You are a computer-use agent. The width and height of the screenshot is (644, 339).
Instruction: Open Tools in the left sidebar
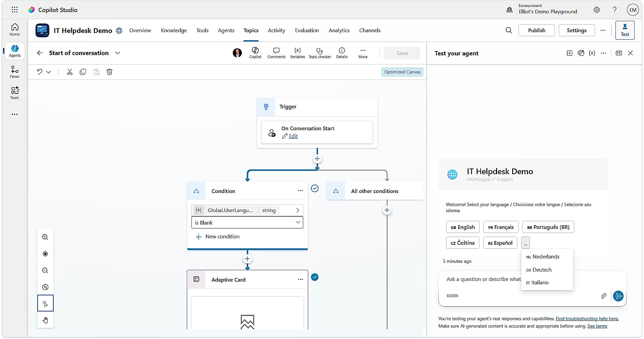coord(14,93)
